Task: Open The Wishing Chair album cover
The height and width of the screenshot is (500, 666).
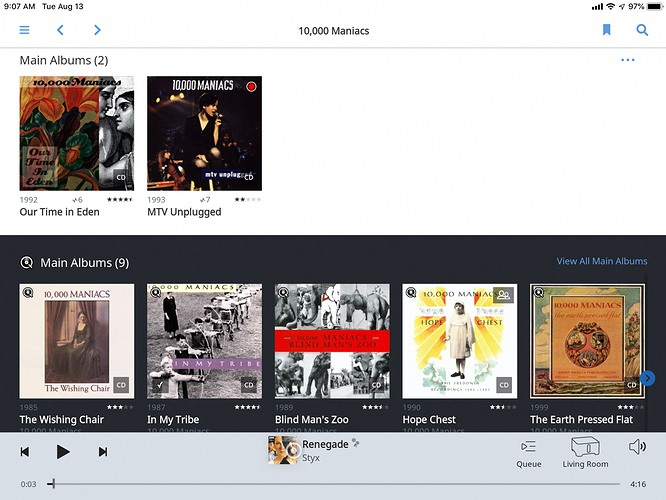Action: 77,341
